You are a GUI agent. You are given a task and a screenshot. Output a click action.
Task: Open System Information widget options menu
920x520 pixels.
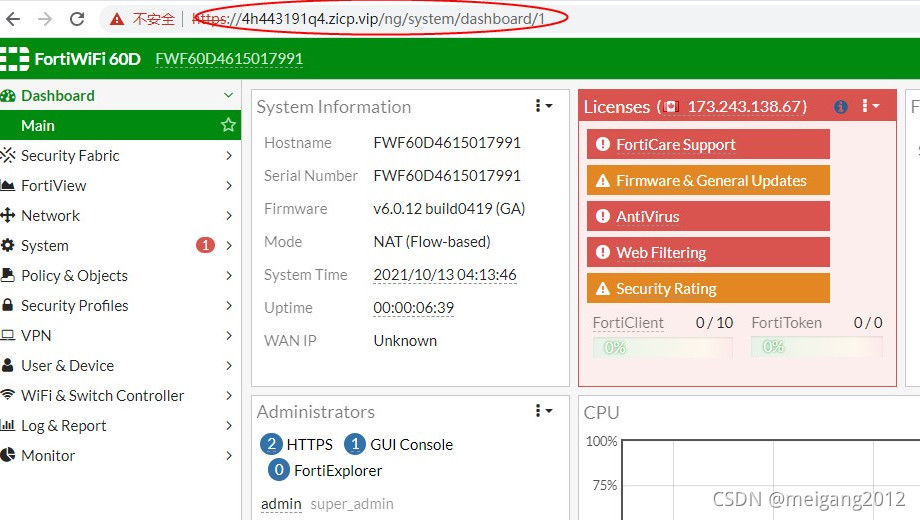[543, 106]
